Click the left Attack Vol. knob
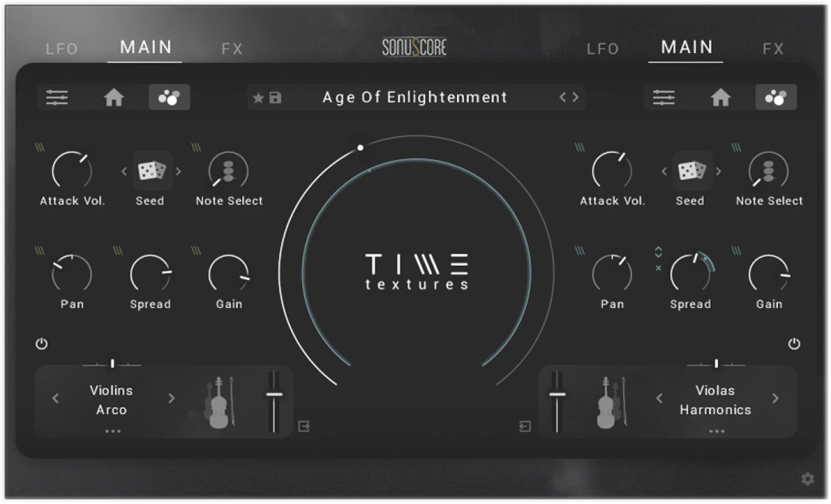Viewport: 831px width, 504px height. pos(72,171)
